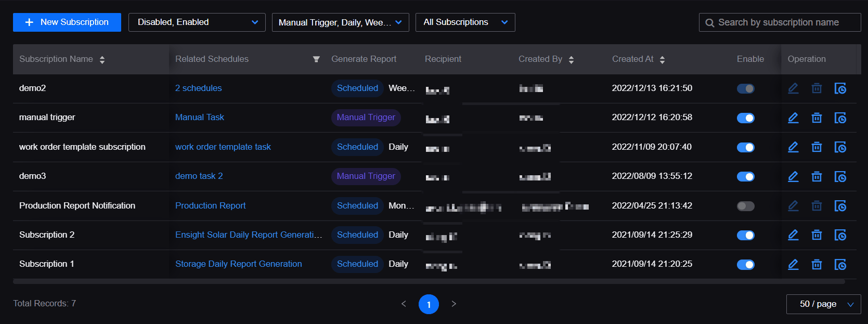
Task: Delete Subscription 2 entry
Action: [x=817, y=235]
